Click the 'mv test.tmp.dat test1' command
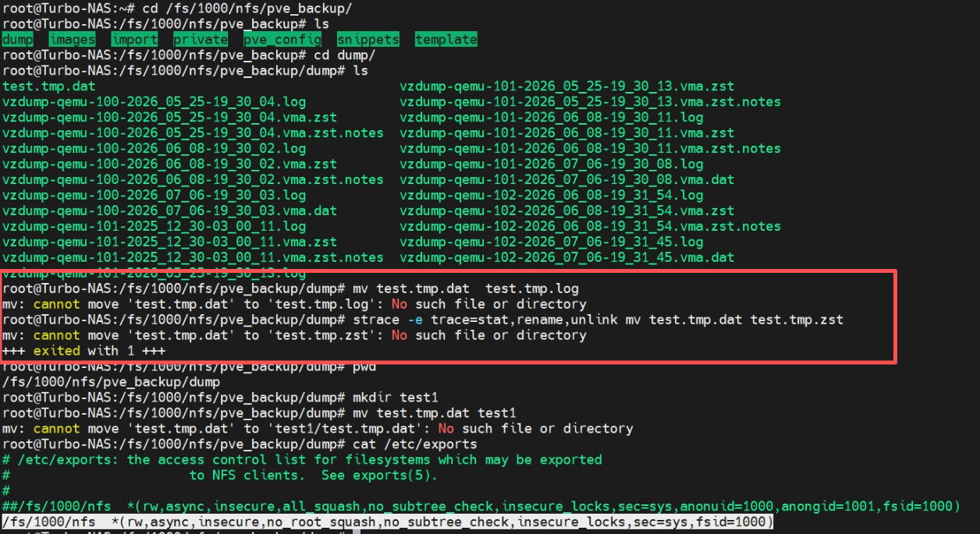Image resolution: width=980 pixels, height=534 pixels. coord(435,413)
